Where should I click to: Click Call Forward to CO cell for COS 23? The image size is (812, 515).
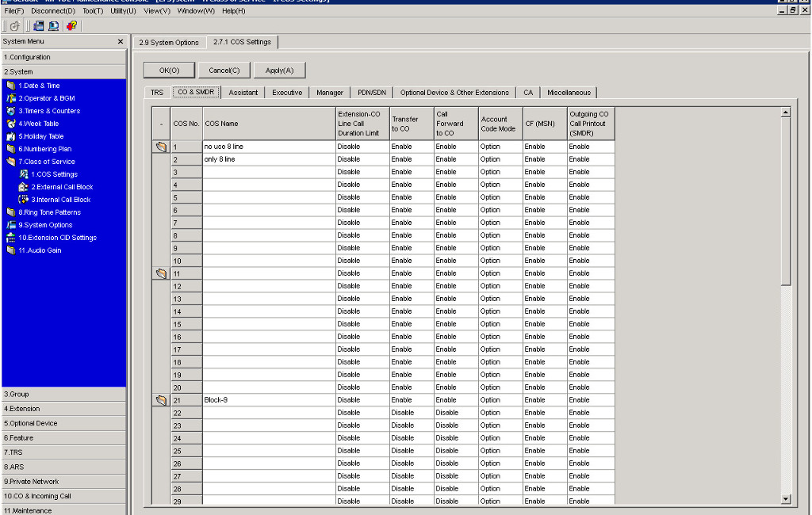456,425
